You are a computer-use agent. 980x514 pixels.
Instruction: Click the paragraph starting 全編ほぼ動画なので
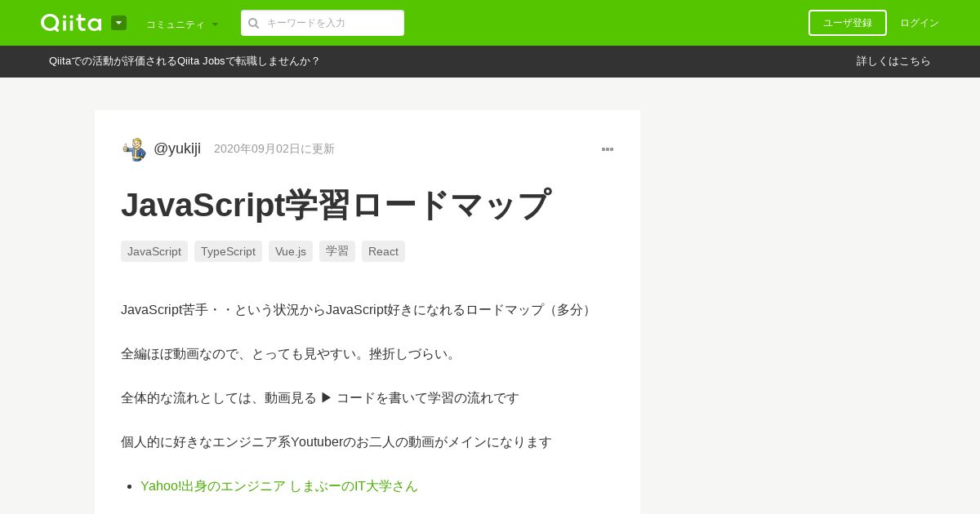(291, 354)
